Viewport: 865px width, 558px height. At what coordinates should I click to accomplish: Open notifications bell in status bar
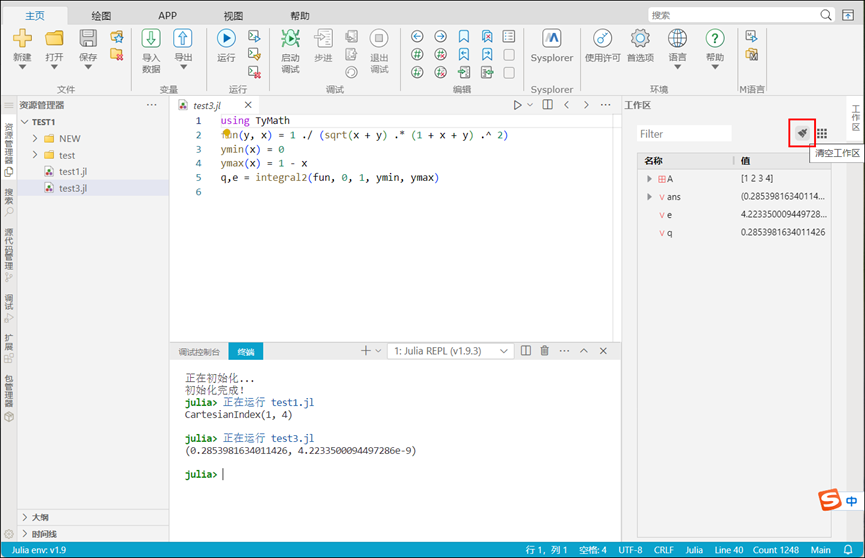click(x=848, y=550)
